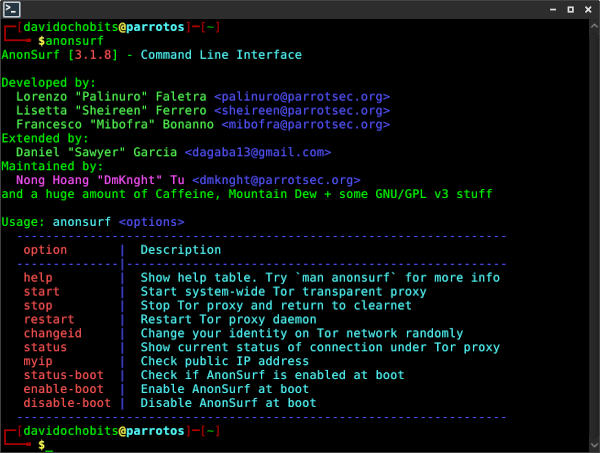Image resolution: width=600 pixels, height=453 pixels.
Task: Click the scrollbar up arrow
Action: coord(594,26)
